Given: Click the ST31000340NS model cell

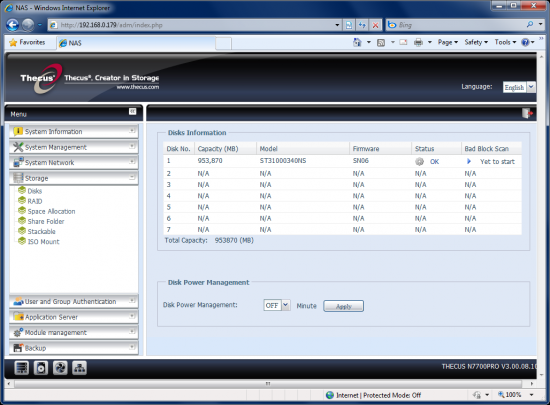Looking at the screenshot, I should [x=283, y=161].
